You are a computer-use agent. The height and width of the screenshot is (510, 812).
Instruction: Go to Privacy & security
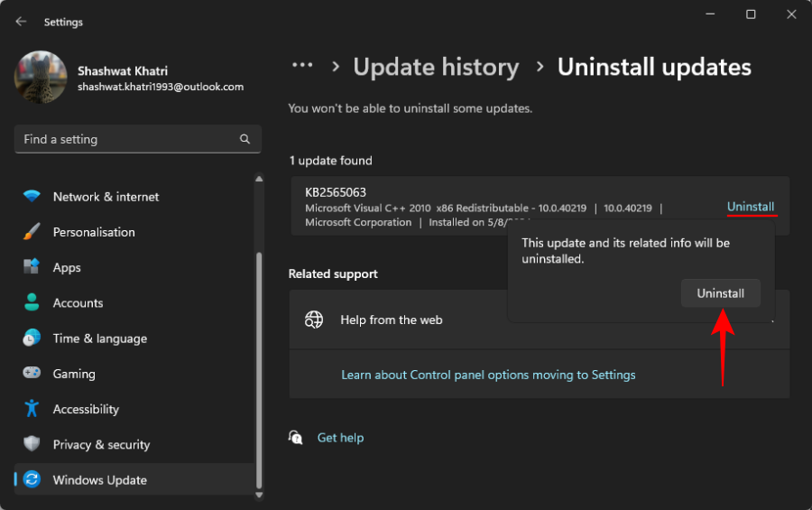click(x=101, y=444)
